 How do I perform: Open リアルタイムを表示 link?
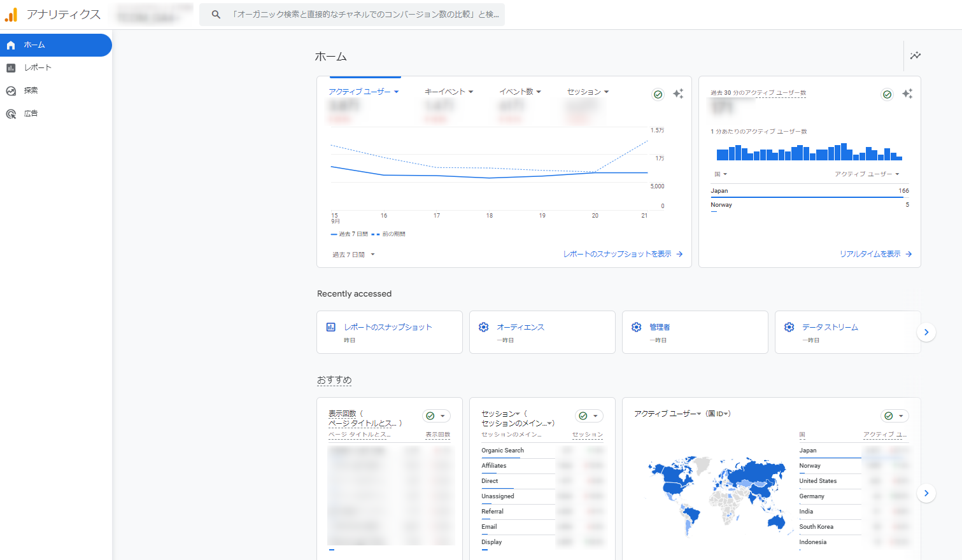pyautogui.click(x=875, y=254)
